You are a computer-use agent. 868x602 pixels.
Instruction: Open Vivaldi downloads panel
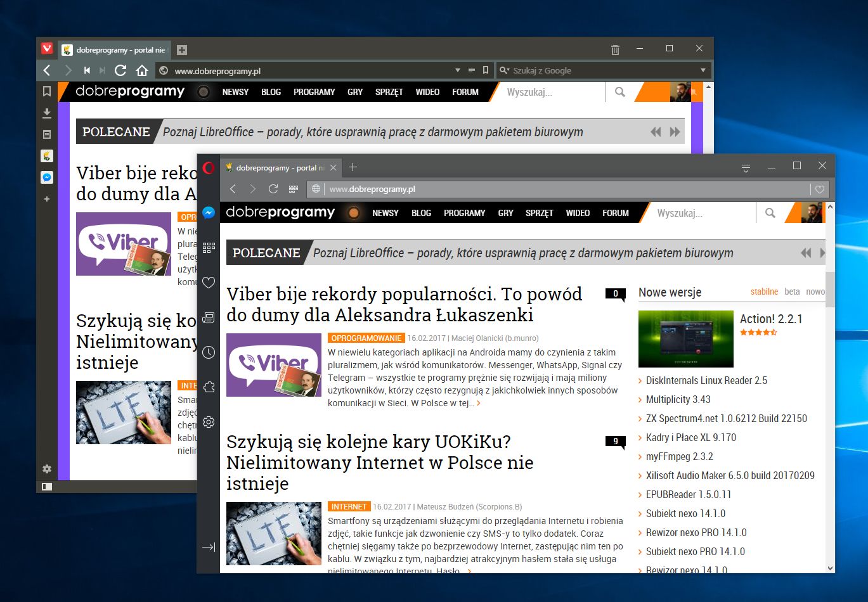[x=46, y=113]
